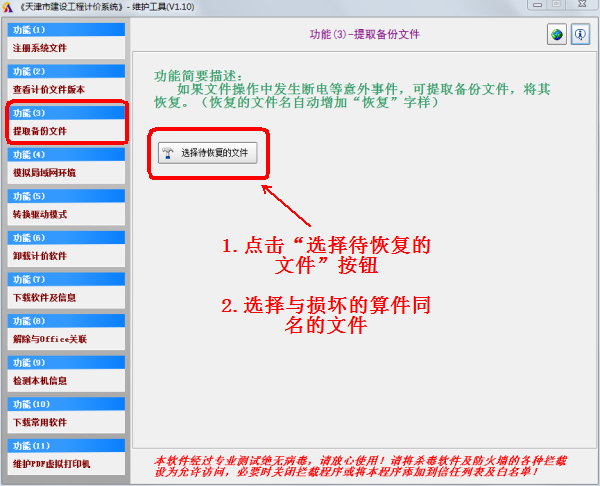The height and width of the screenshot is (486, 600).
Task: Select 下载常用软件 in sidebar
Action: point(65,422)
